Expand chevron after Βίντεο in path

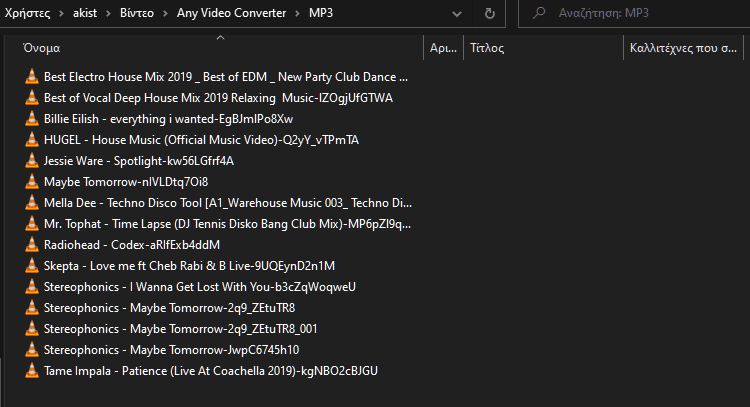165,13
